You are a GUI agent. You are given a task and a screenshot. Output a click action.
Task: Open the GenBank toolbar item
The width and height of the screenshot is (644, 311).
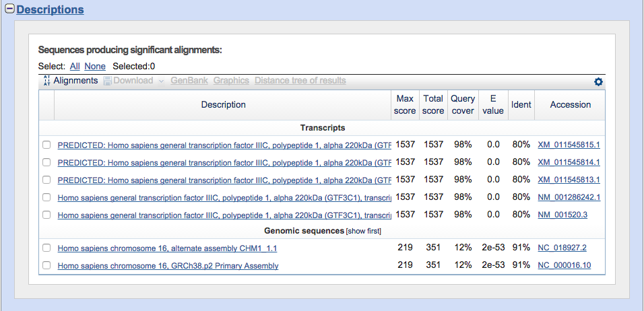[x=189, y=81]
